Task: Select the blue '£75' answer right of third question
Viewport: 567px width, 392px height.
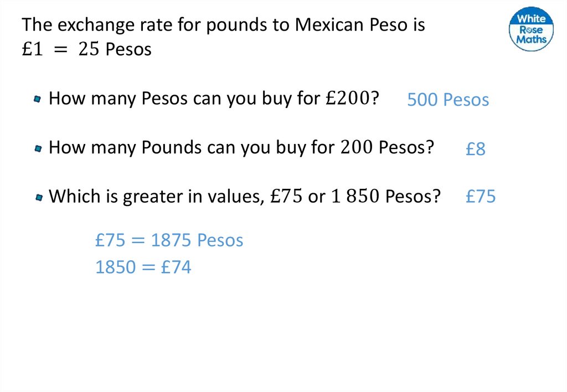Action: (x=481, y=197)
